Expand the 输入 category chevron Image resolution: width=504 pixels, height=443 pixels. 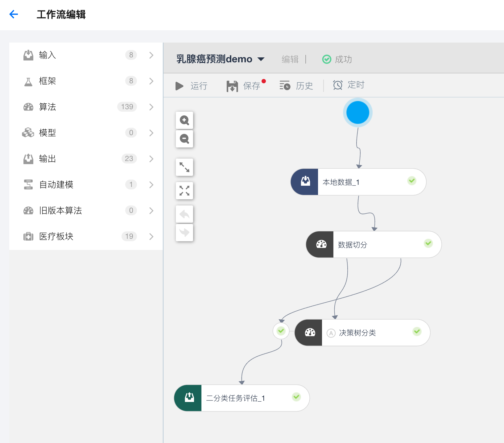(151, 55)
